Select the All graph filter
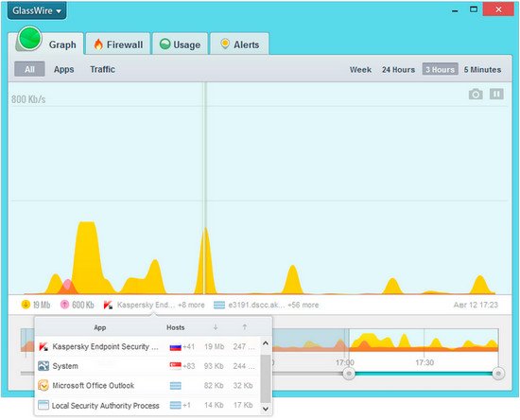This screenshot has width=520, height=420. pos(29,69)
